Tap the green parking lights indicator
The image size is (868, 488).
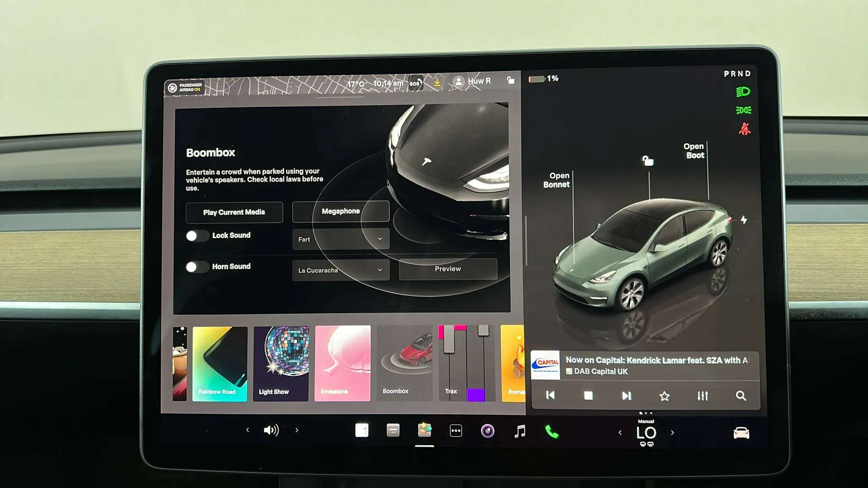click(744, 110)
